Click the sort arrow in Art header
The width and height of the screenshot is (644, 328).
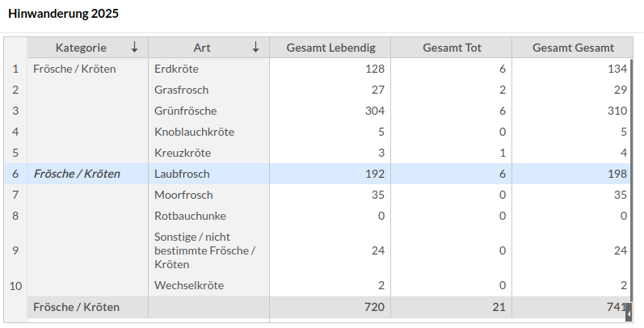tap(255, 48)
